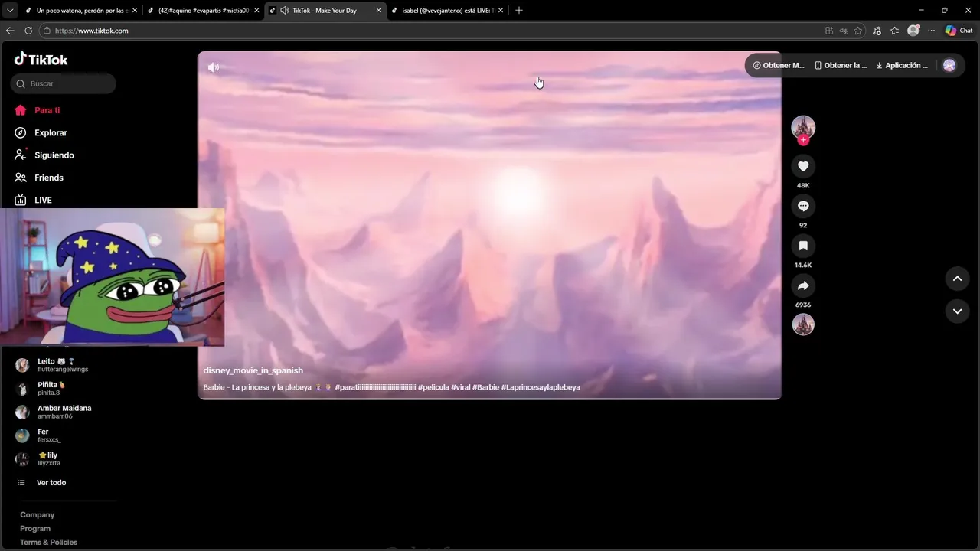Click the #pelicula hashtag

pyautogui.click(x=433, y=387)
